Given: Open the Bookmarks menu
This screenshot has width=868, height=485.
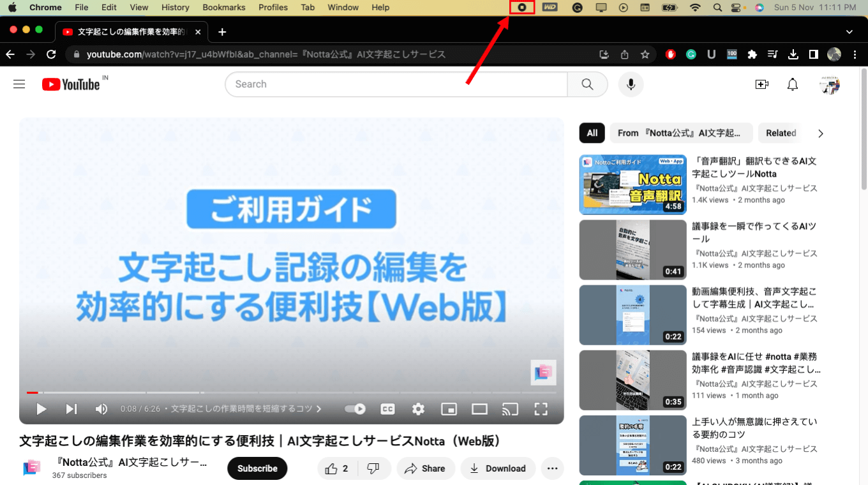Looking at the screenshot, I should coord(224,8).
